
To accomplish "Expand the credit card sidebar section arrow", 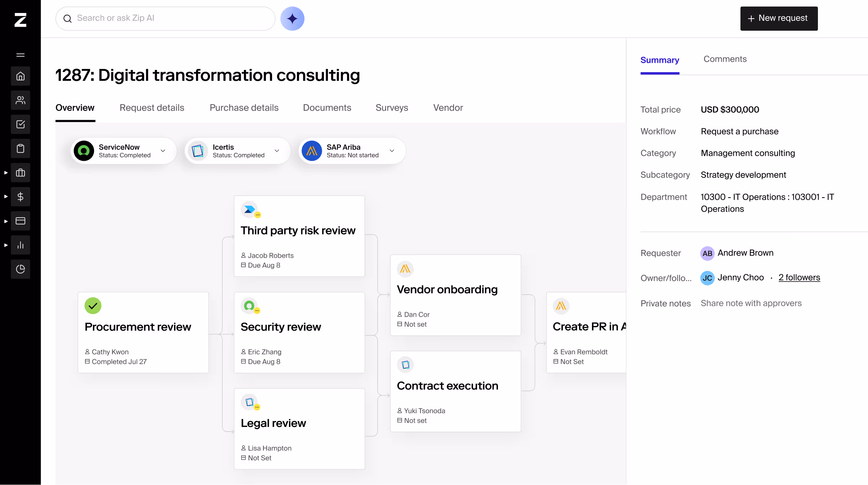I will [x=6, y=221].
